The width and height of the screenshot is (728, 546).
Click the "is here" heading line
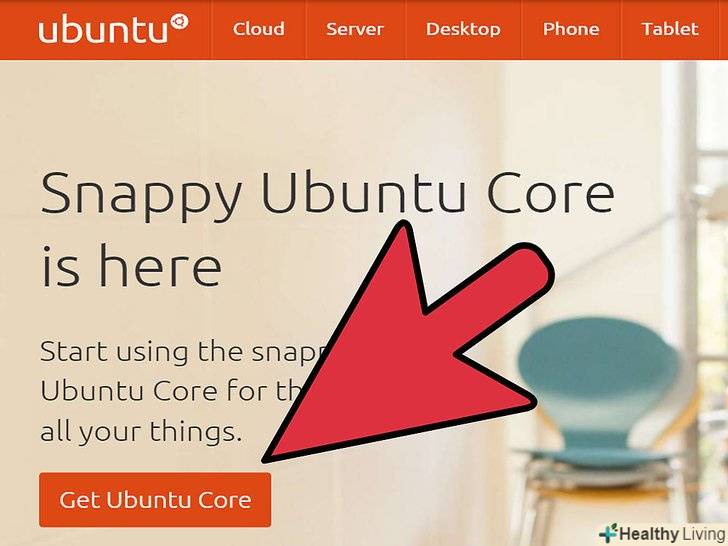(131, 266)
